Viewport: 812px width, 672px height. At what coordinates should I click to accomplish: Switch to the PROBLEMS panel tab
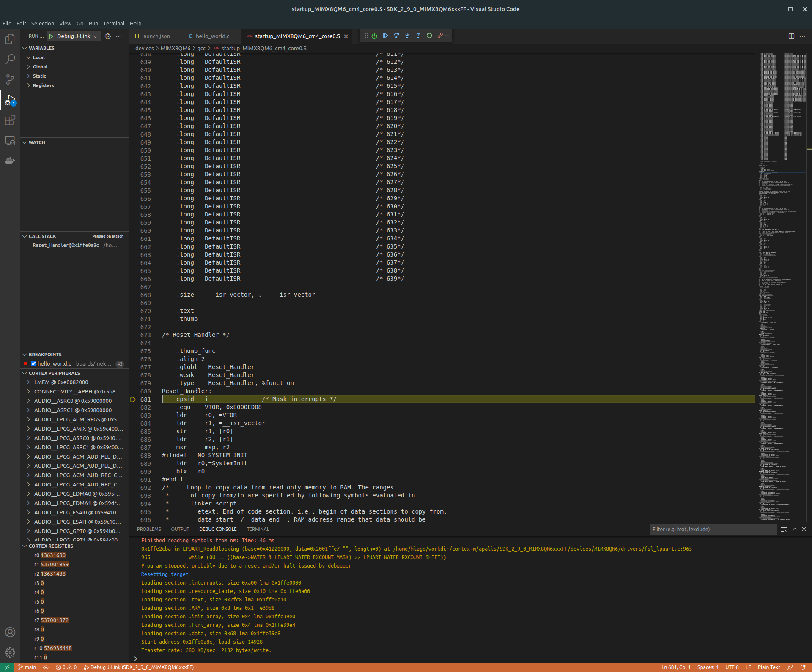click(x=149, y=530)
